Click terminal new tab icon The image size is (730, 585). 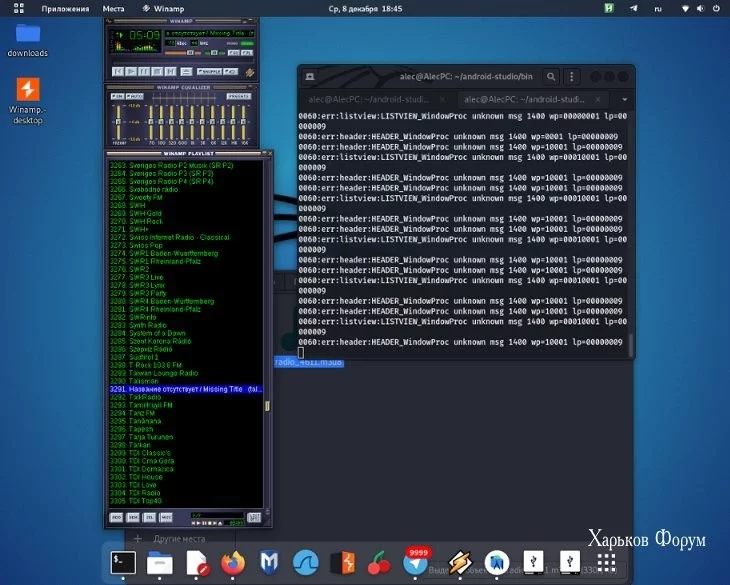point(310,77)
